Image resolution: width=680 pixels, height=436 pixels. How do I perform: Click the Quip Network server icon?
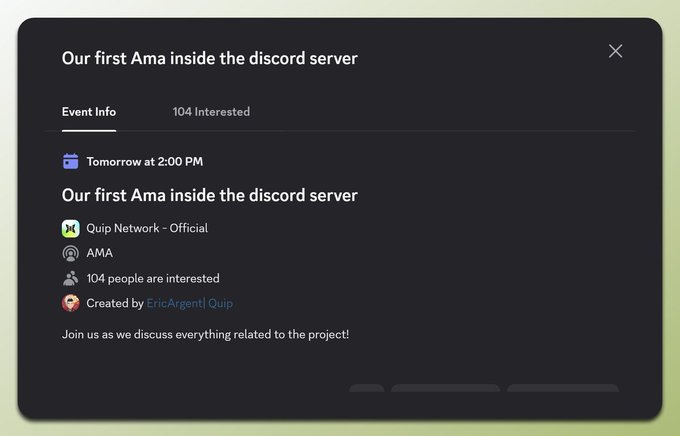click(71, 229)
